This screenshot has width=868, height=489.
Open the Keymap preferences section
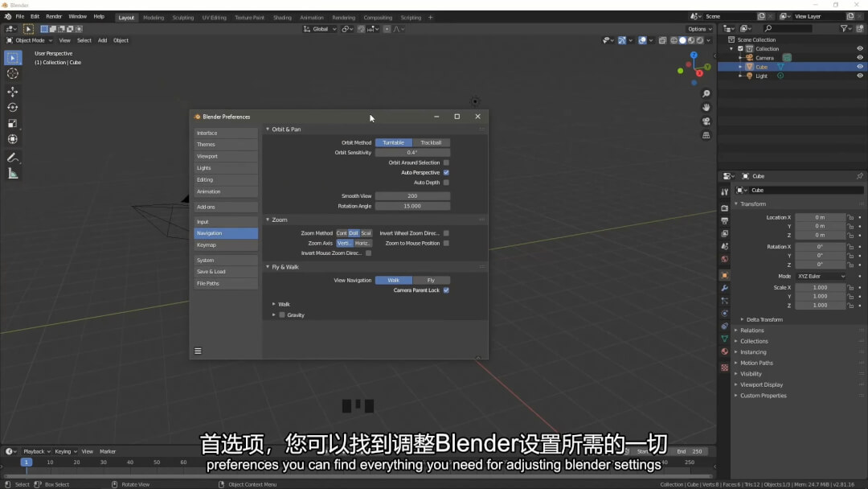point(226,244)
